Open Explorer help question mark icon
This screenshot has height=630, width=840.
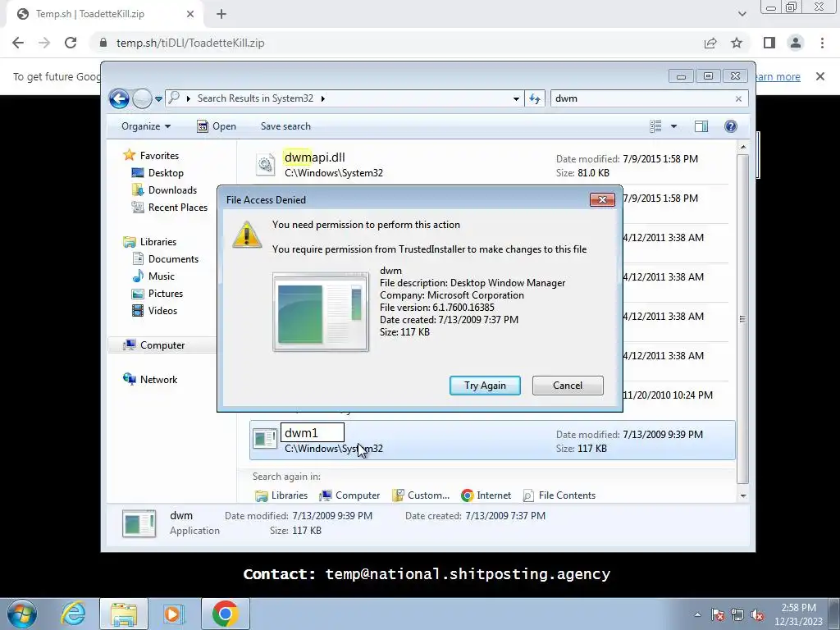tap(731, 126)
